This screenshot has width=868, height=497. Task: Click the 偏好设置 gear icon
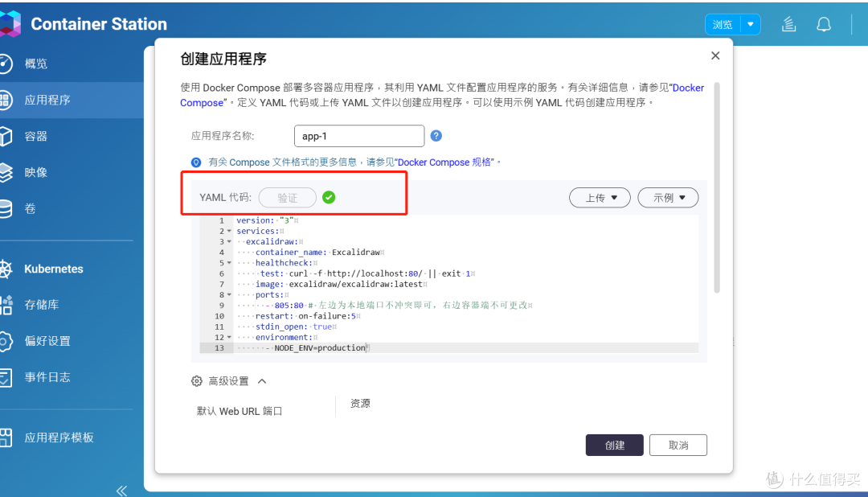coord(5,341)
